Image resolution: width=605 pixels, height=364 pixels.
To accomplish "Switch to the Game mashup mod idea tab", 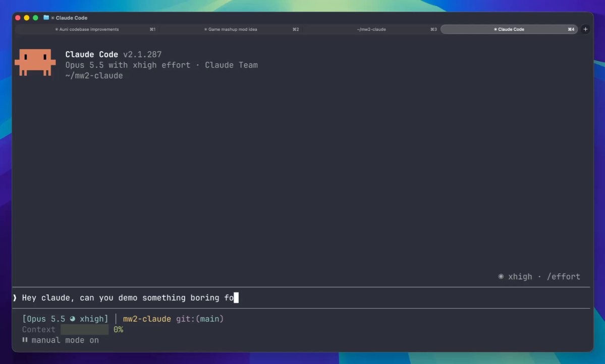I will (x=231, y=29).
